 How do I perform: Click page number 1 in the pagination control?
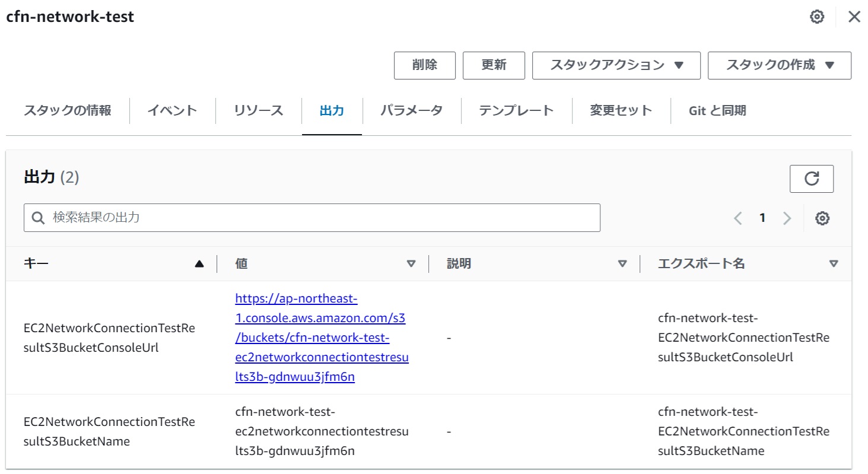coord(762,218)
